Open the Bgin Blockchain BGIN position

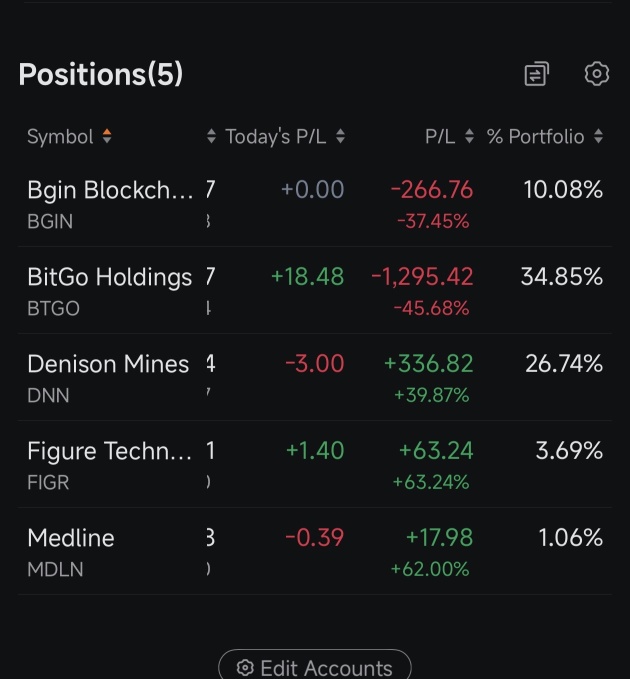(x=315, y=204)
